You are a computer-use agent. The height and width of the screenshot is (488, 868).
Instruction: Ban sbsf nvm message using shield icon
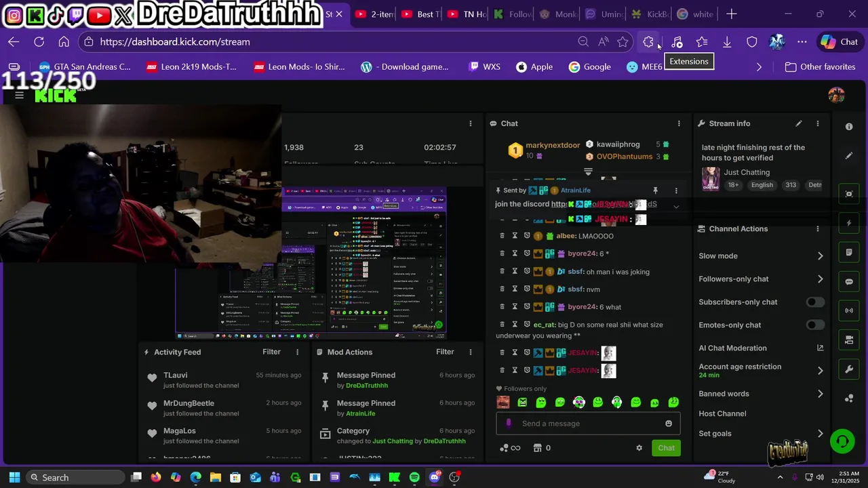[527, 289]
